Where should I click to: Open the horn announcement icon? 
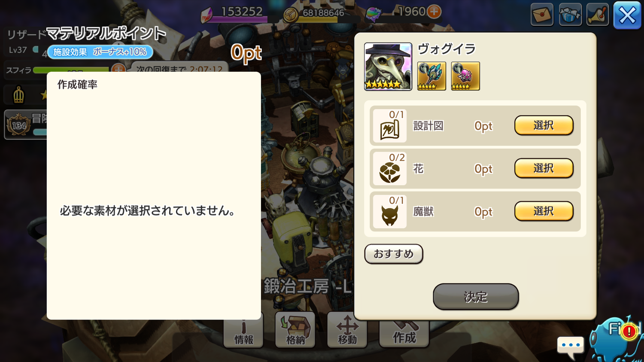598,15
